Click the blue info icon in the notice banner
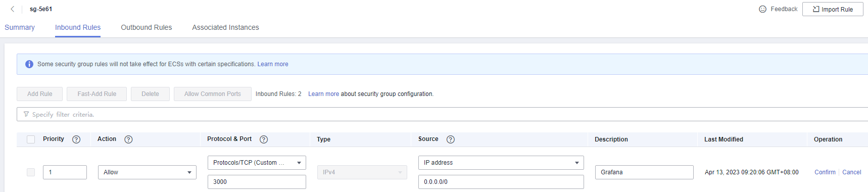This screenshot has width=868, height=192. [x=29, y=64]
